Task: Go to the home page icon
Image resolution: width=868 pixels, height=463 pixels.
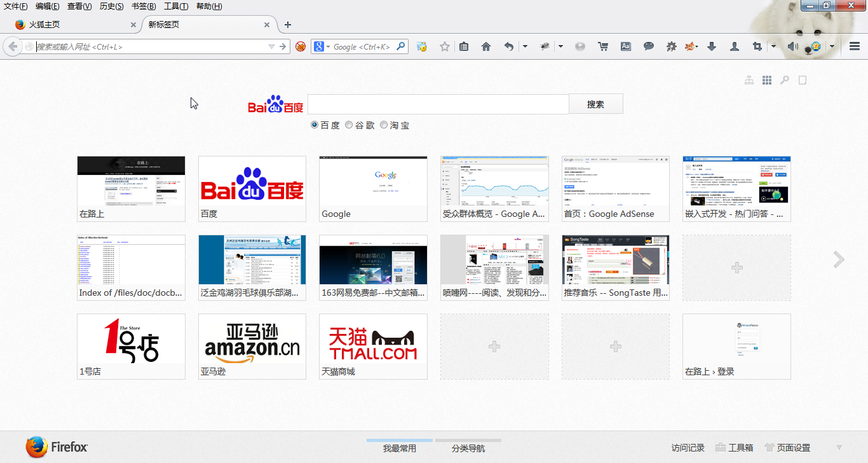Action: (486, 46)
